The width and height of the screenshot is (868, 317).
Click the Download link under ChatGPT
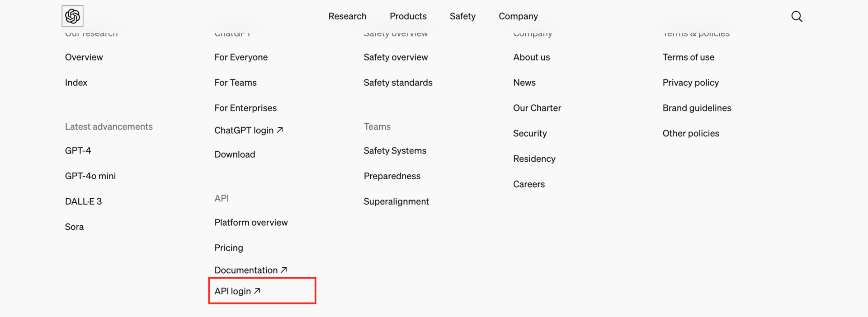pos(235,154)
